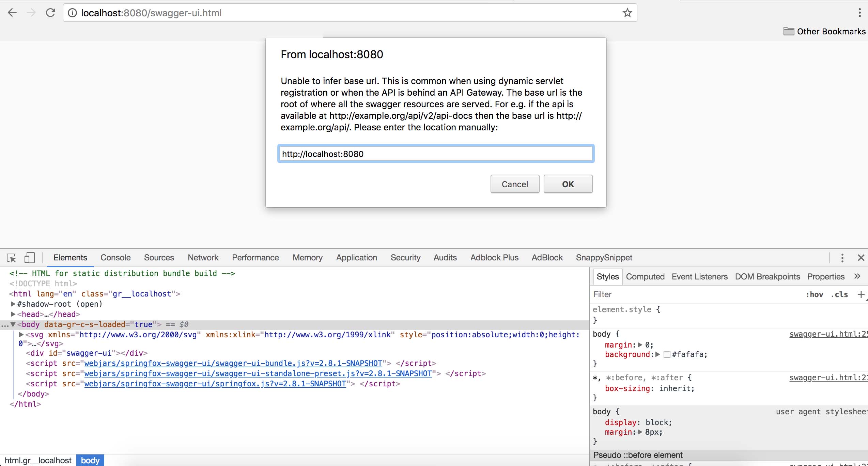This screenshot has height=466, width=868.
Task: Open the DevTools customize menu (three dots)
Action: coord(842,258)
